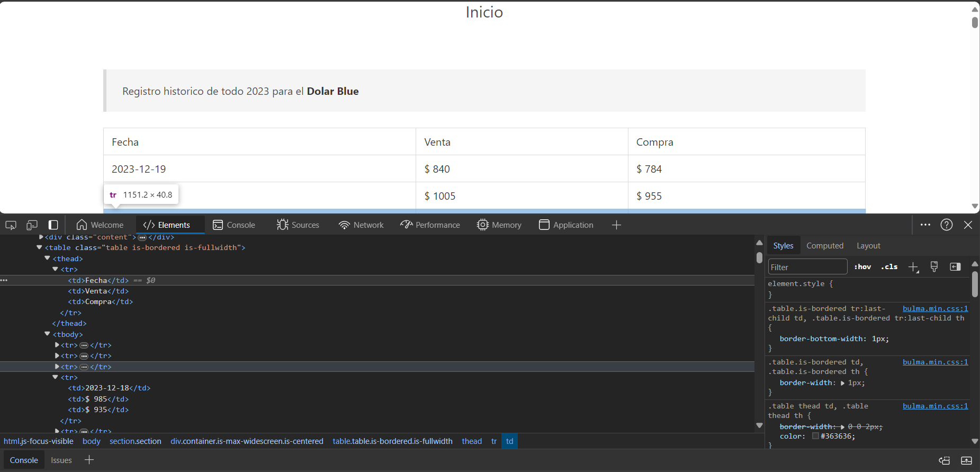The image size is (980, 472).
Task: Open the Console drawer tab
Action: (x=24, y=460)
